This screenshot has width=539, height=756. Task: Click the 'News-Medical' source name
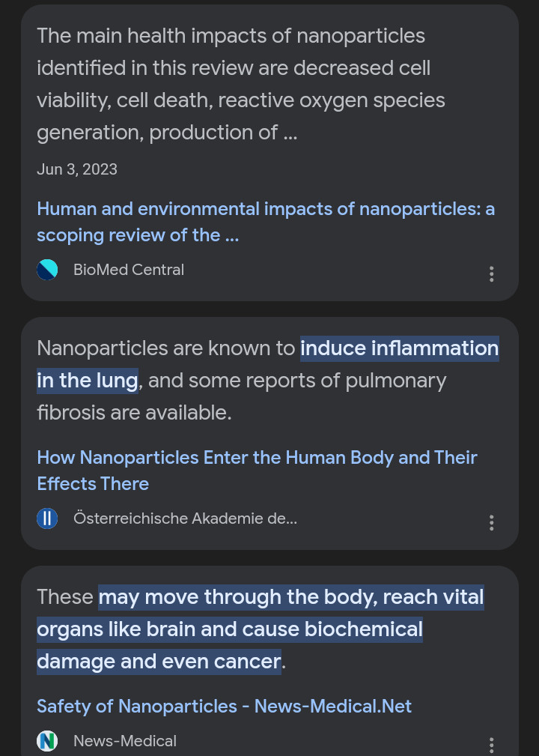point(125,741)
